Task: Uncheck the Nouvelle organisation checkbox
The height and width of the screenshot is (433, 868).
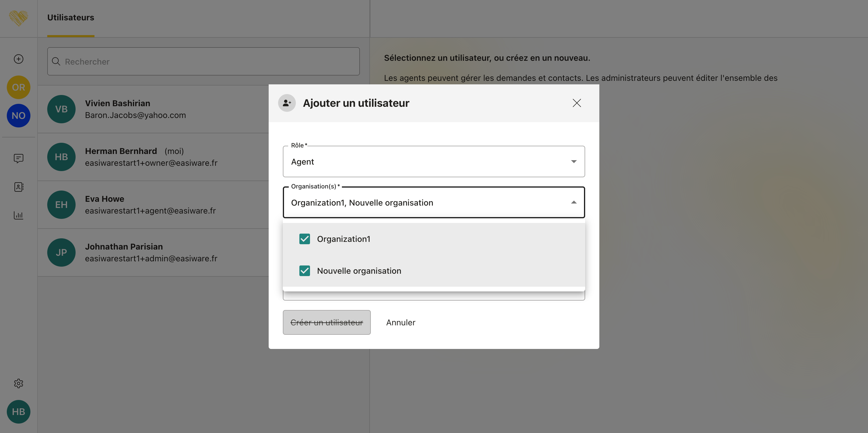Action: (x=305, y=271)
